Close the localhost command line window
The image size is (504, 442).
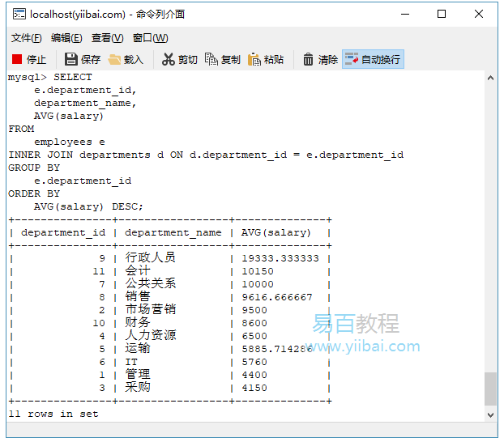(x=479, y=14)
